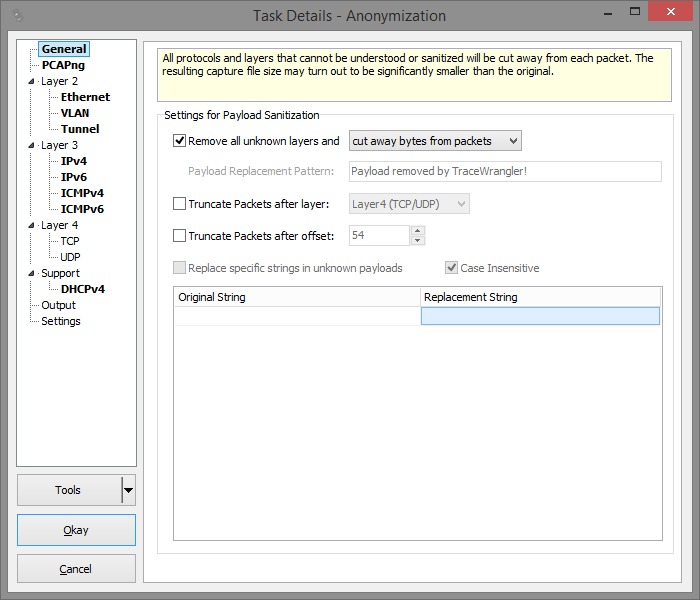
Task: Toggle the Case Insensitive checkbox
Action: [x=451, y=268]
